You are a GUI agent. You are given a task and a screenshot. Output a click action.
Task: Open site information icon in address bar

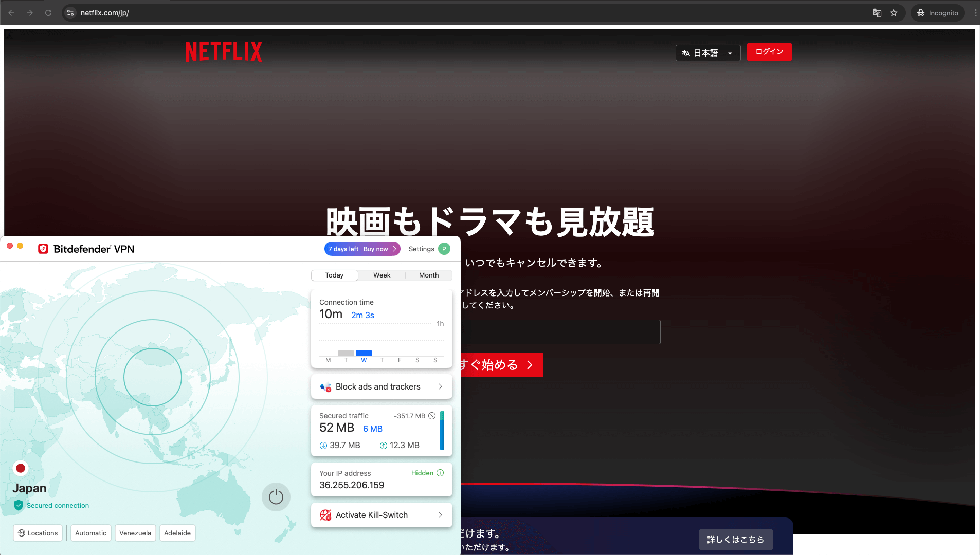click(x=71, y=13)
